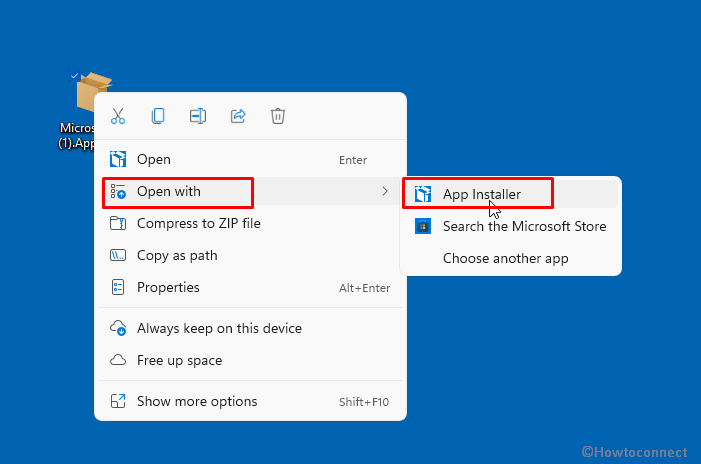This screenshot has height=464, width=701.
Task: Click the Open with list icon
Action: click(118, 191)
